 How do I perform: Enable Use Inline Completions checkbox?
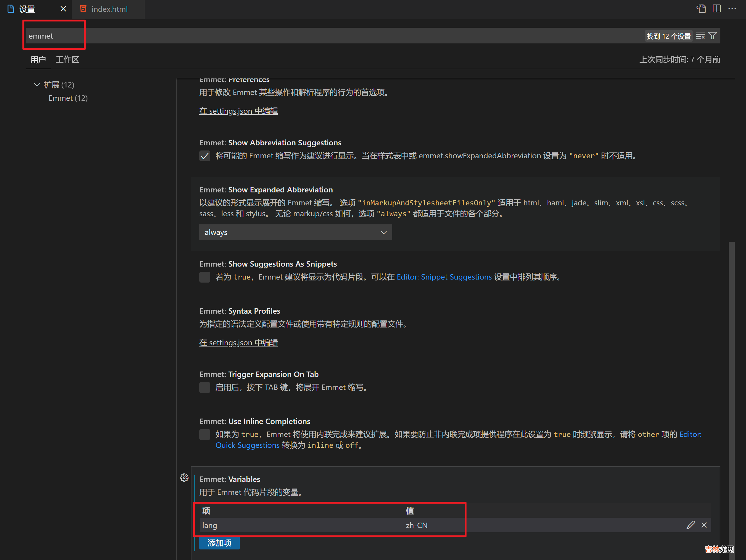(205, 435)
